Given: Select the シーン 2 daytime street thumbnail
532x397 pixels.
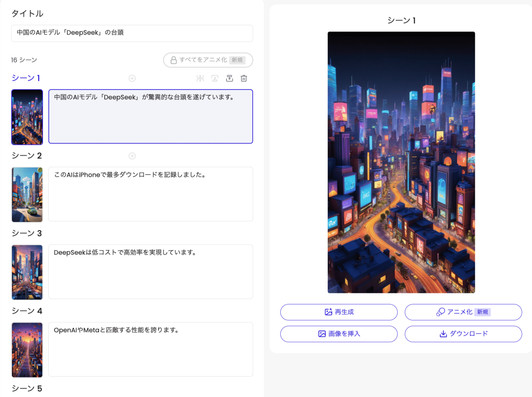Looking at the screenshot, I should pyautogui.click(x=27, y=195).
